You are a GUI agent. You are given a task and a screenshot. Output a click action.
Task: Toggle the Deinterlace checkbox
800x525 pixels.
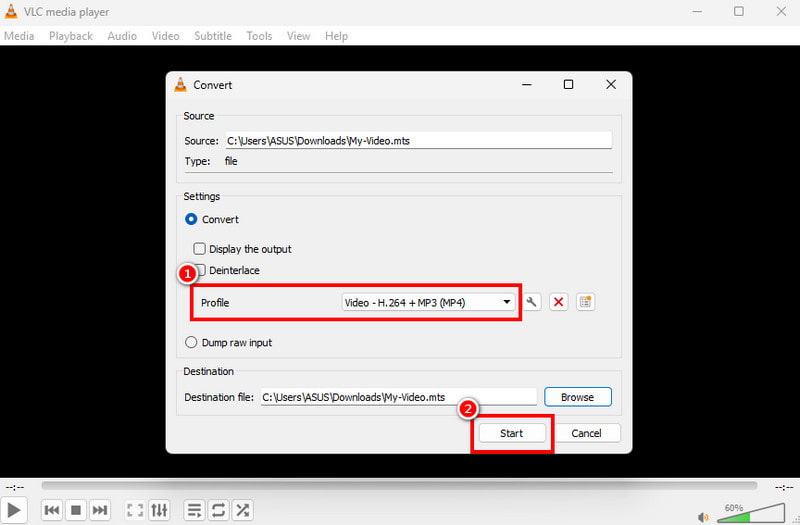click(201, 270)
